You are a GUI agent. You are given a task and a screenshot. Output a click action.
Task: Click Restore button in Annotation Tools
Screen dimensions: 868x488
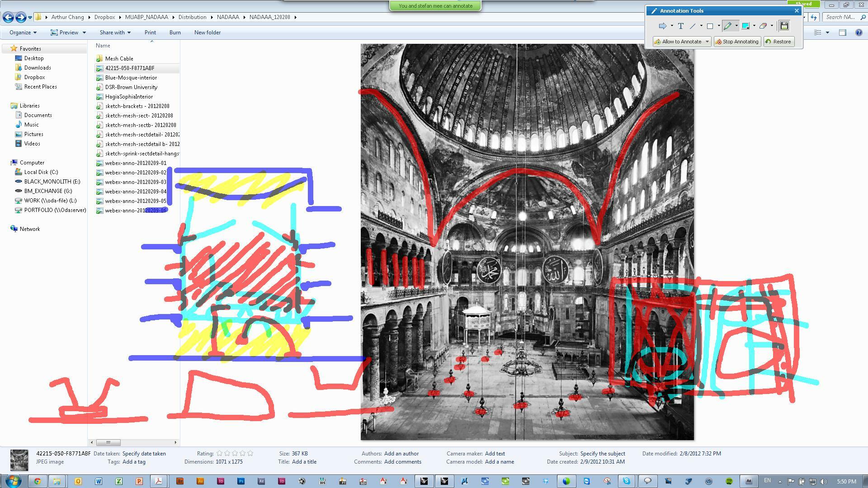[778, 42]
